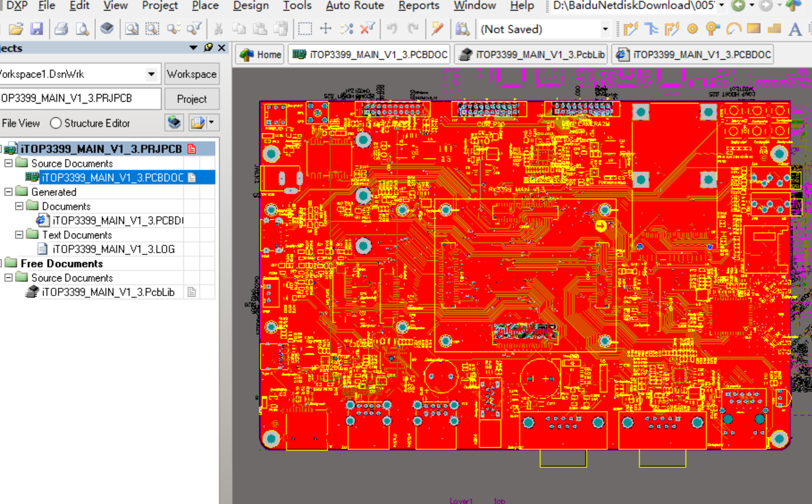Open the Tools menu
812x504 pixels.
(x=297, y=6)
